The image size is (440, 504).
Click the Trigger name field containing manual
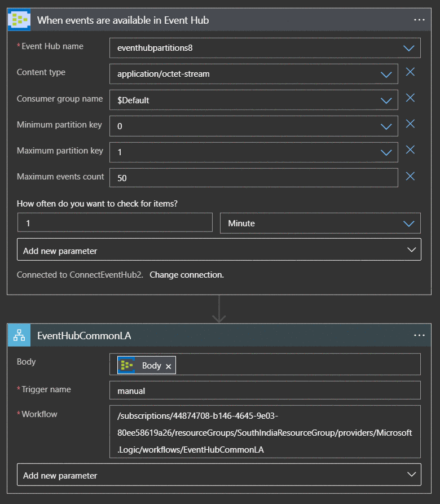[x=265, y=390]
